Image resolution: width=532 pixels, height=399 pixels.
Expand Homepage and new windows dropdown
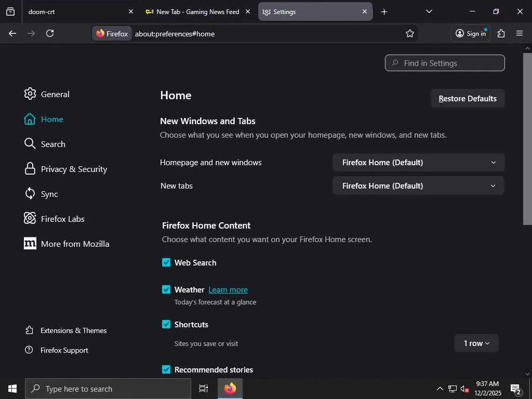[x=418, y=163]
